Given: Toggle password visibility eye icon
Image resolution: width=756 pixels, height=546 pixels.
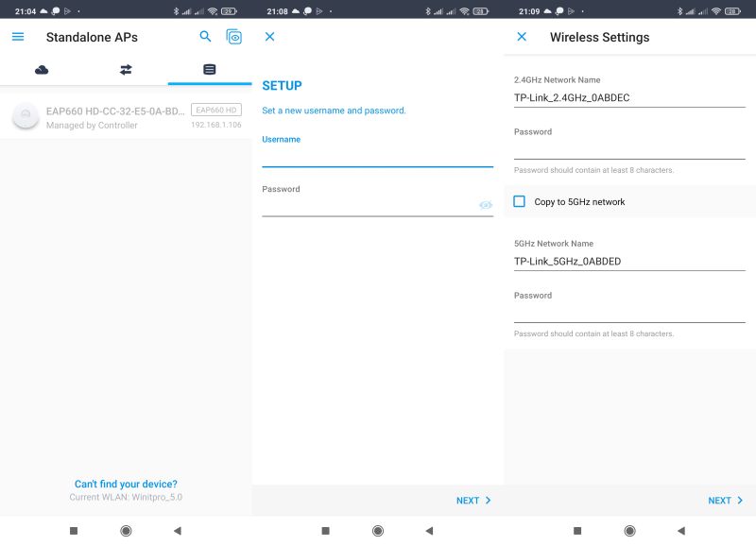Looking at the screenshot, I should point(486,205).
